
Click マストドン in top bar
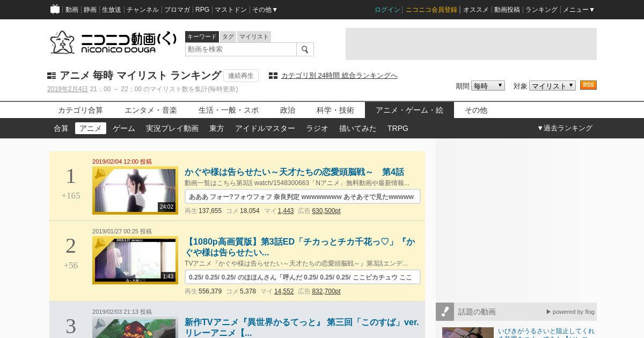point(231,10)
